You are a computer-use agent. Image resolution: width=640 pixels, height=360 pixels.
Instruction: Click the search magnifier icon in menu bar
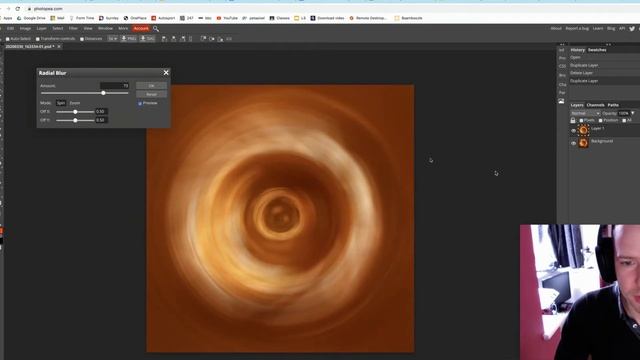(156, 29)
